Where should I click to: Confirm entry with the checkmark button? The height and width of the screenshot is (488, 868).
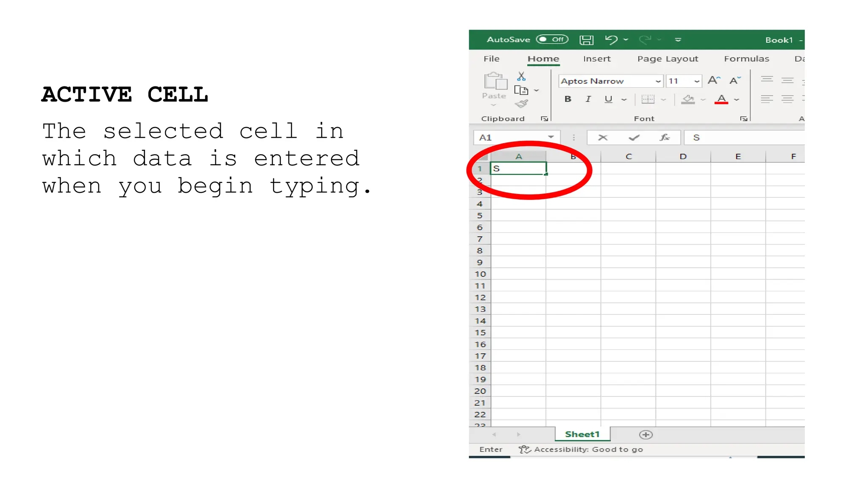[x=633, y=137]
